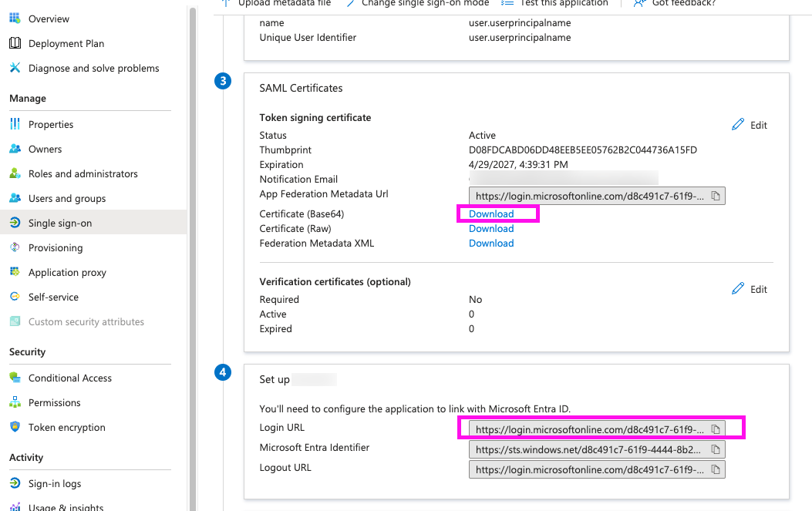Download the Raw certificate
The height and width of the screenshot is (511, 812).
pyautogui.click(x=491, y=229)
